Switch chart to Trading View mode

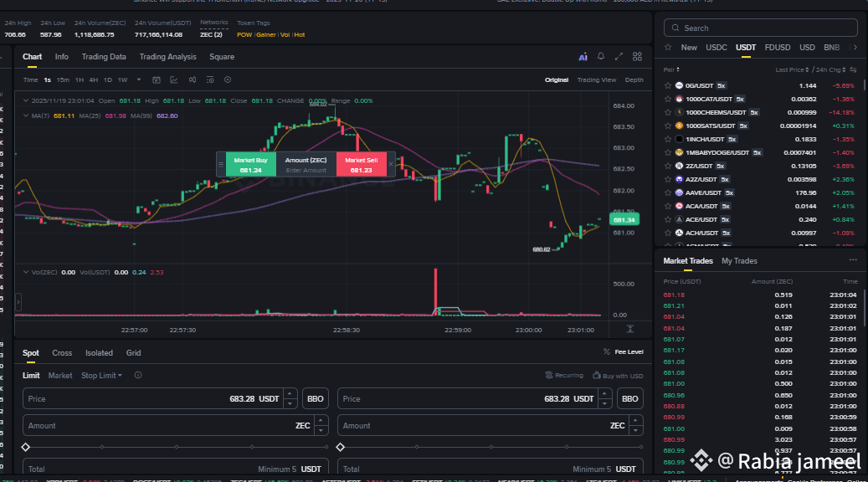pyautogui.click(x=596, y=79)
